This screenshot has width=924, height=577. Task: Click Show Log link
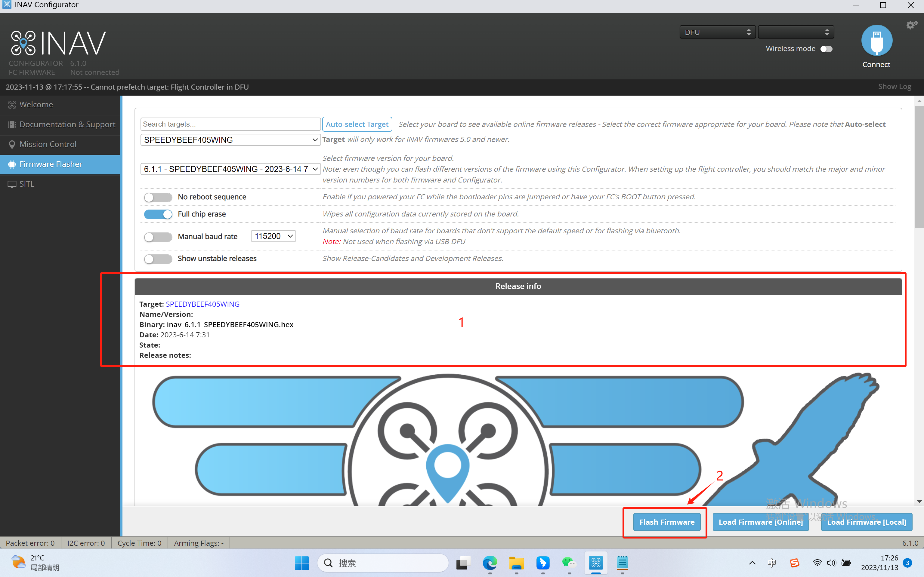coord(894,87)
